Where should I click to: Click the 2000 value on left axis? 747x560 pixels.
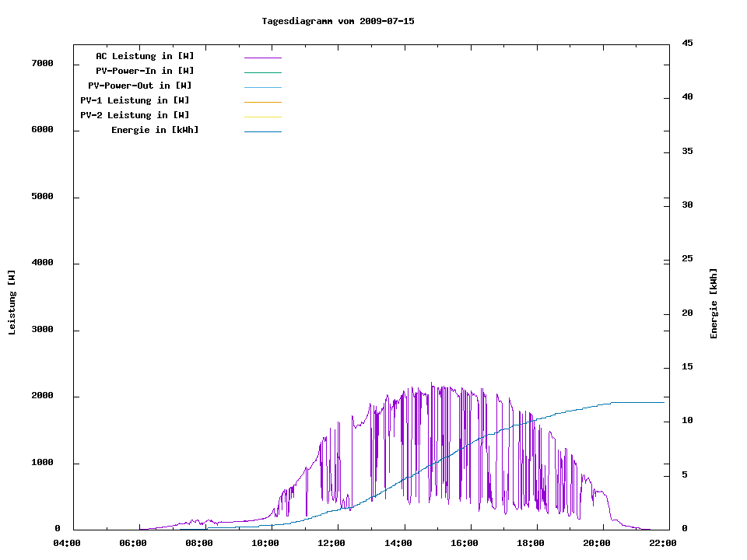pyautogui.click(x=42, y=396)
